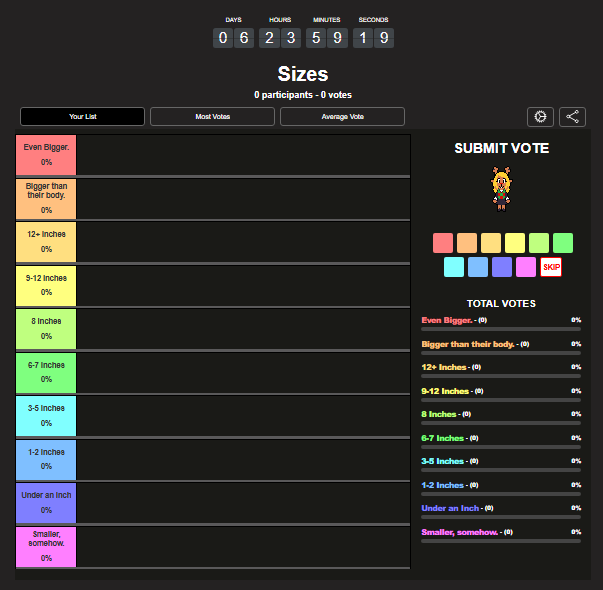Select the 12+ Inches tier label
This screenshot has height=590, width=603.
point(46,242)
